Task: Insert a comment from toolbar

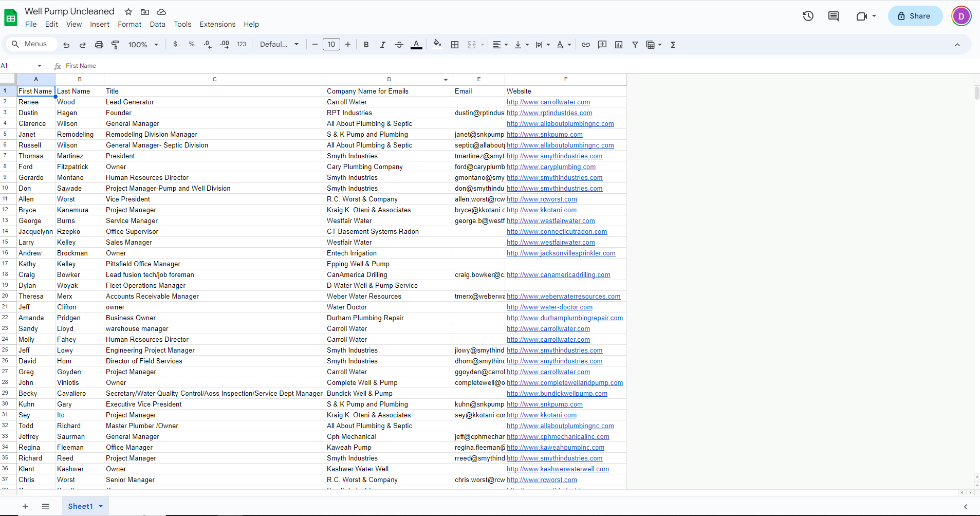Action: tap(602, 45)
